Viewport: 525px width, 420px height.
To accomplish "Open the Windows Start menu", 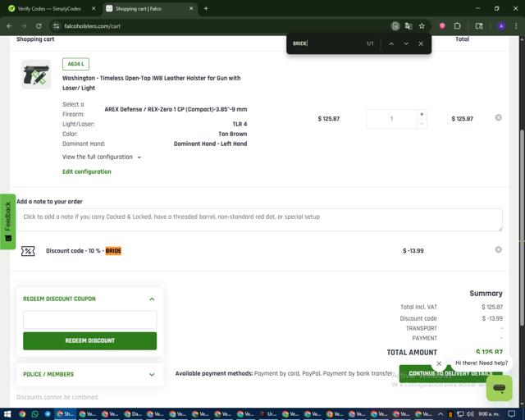I will 7,414.
